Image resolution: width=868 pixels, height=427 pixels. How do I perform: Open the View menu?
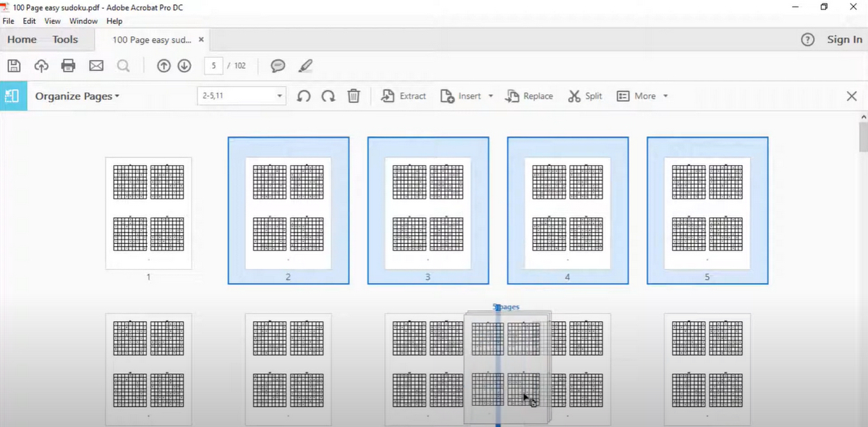point(52,21)
